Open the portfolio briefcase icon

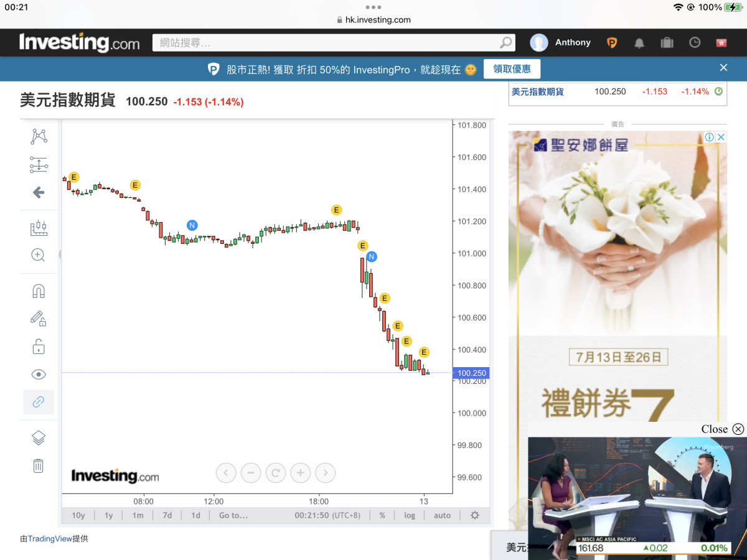coord(667,42)
